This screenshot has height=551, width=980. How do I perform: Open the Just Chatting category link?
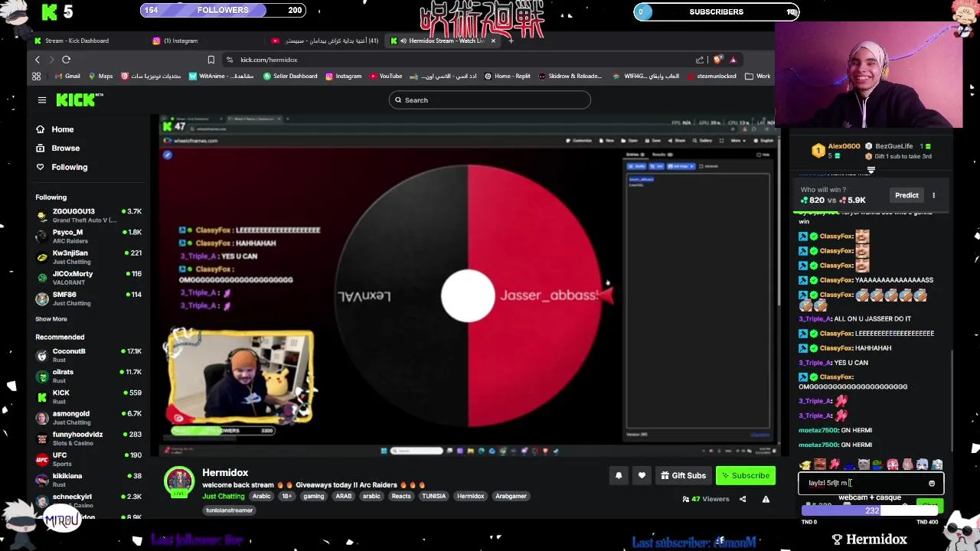tap(224, 497)
